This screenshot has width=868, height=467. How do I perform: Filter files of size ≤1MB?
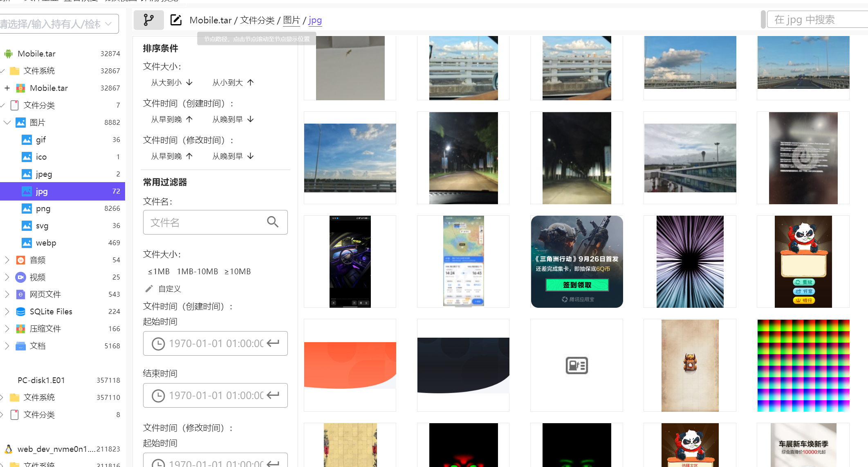click(x=159, y=272)
